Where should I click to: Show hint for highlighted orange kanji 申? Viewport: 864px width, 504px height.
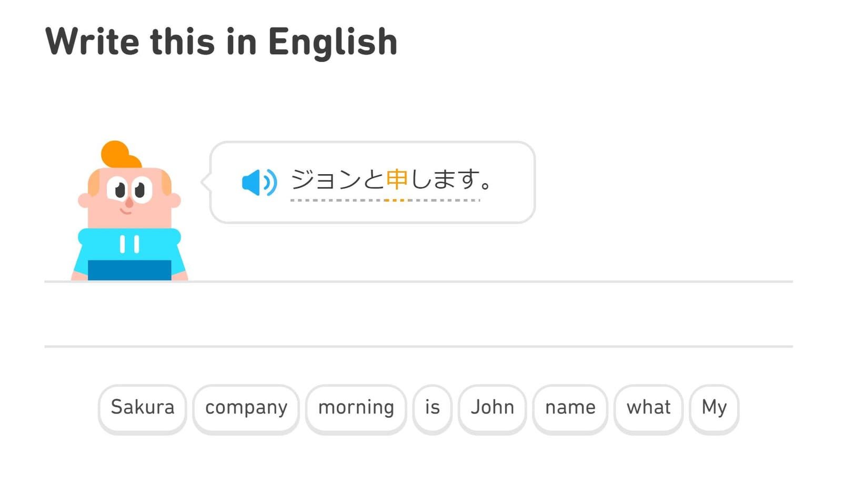pos(397,180)
